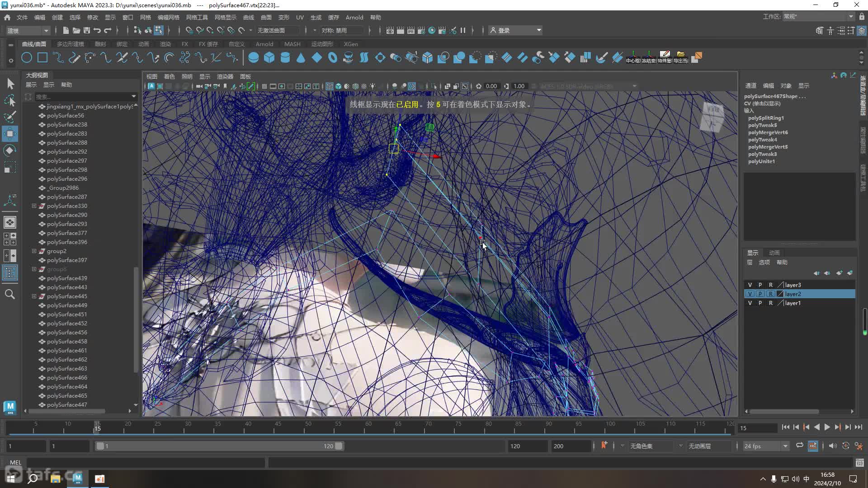
Task: Toggle reference R state of layer3
Action: point(771,285)
